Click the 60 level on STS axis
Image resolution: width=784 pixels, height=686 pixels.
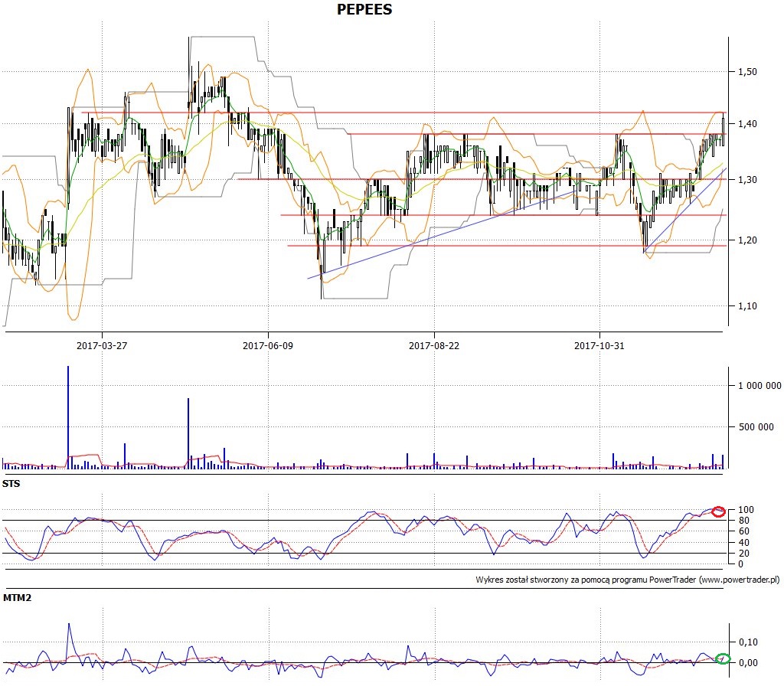744,531
